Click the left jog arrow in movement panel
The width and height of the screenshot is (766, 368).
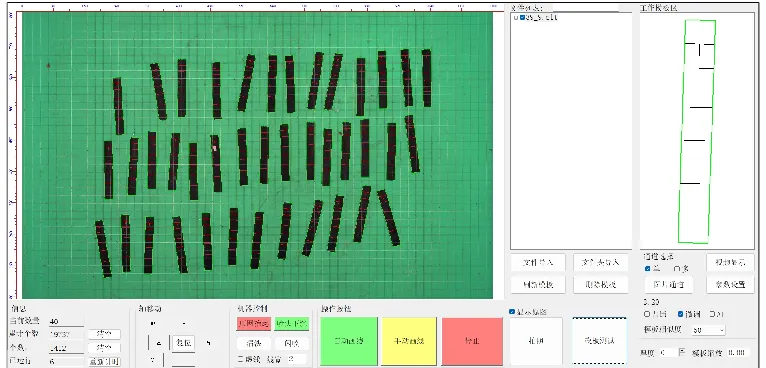pyautogui.click(x=159, y=343)
